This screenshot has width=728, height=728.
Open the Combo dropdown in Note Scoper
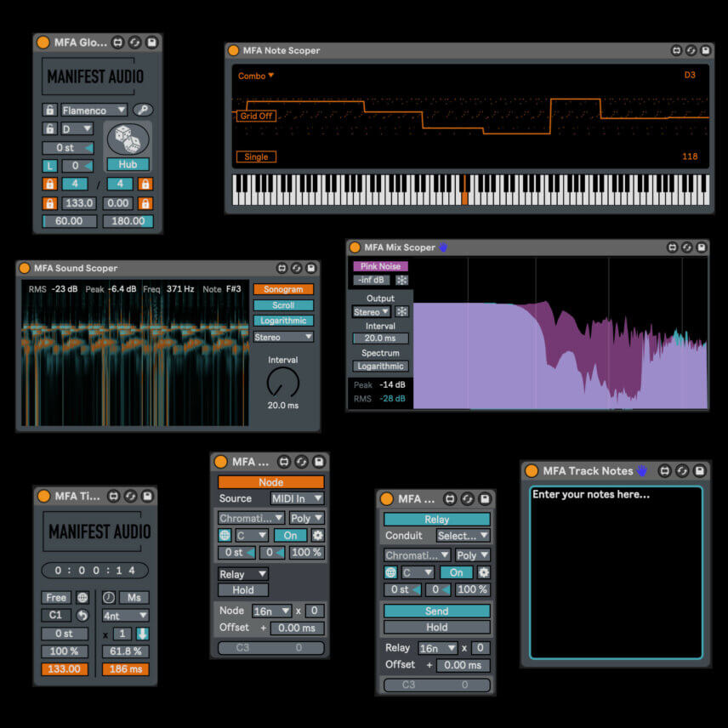(256, 76)
